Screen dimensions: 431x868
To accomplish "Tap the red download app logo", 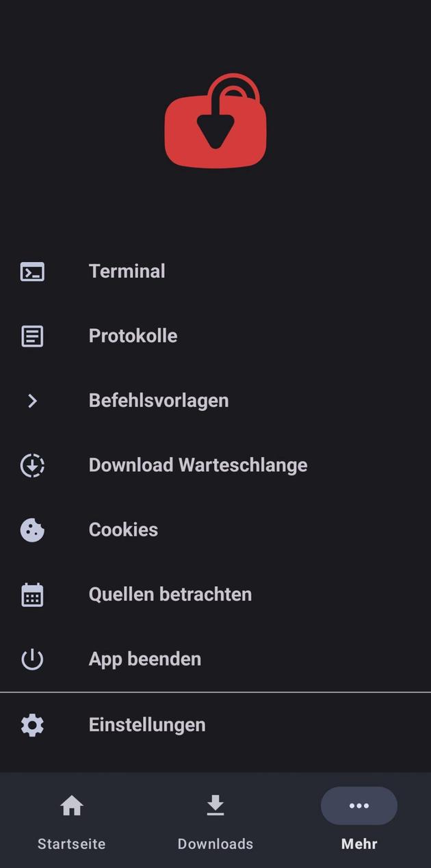I will click(215, 121).
